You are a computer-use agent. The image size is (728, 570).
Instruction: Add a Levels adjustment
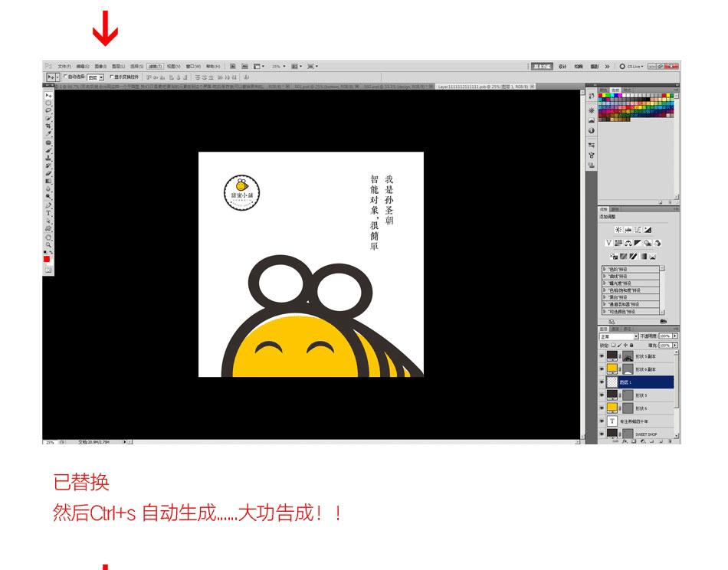(x=628, y=230)
